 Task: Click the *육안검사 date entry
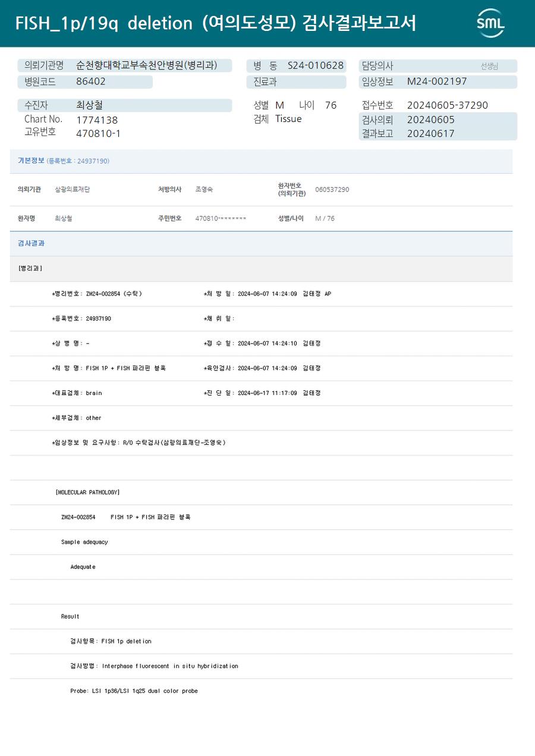click(262, 368)
